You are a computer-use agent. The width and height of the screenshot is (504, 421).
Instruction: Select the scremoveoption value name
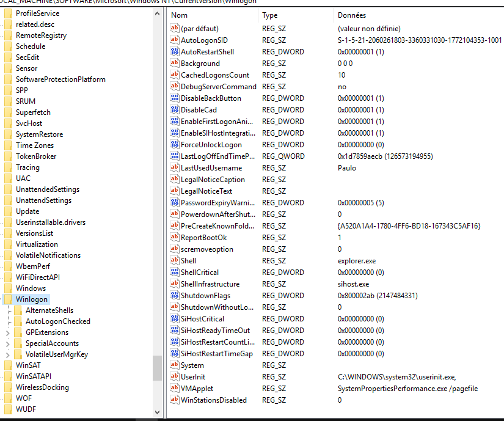pos(207,249)
